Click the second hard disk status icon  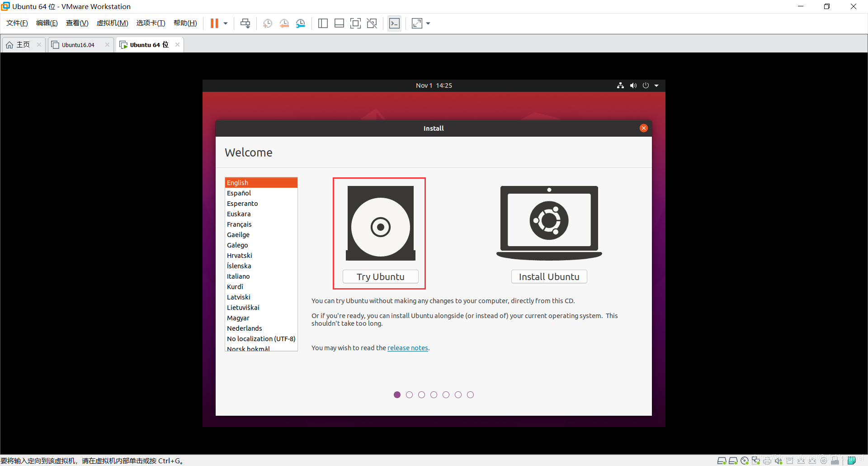[733, 461]
